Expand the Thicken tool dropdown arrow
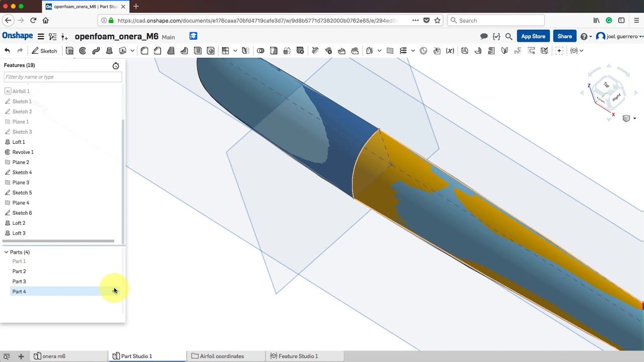 (132, 51)
